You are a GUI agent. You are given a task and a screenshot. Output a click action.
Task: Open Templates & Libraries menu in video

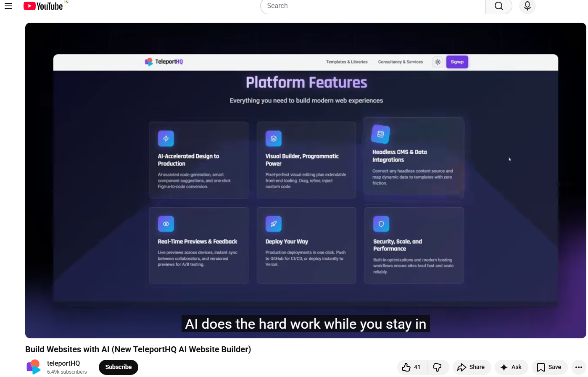(347, 62)
